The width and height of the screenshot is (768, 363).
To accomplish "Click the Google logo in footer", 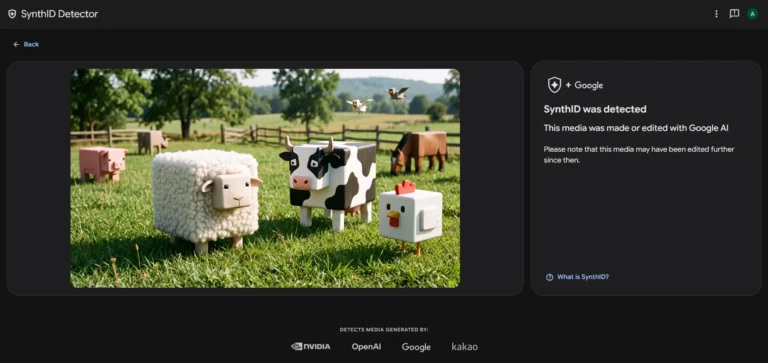I will pyautogui.click(x=416, y=347).
